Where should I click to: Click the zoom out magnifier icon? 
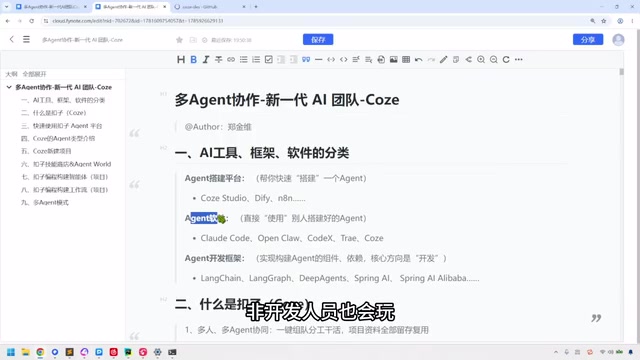[493, 60]
